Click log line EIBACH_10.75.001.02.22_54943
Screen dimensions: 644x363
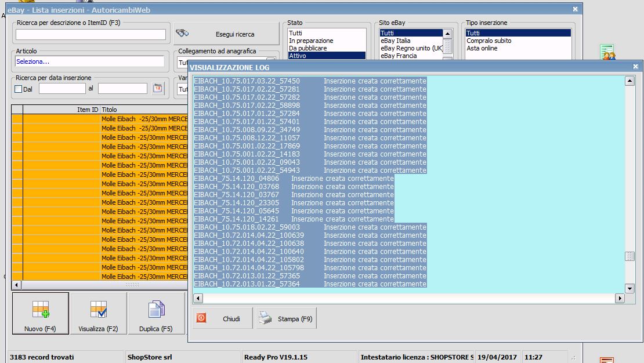(310, 170)
